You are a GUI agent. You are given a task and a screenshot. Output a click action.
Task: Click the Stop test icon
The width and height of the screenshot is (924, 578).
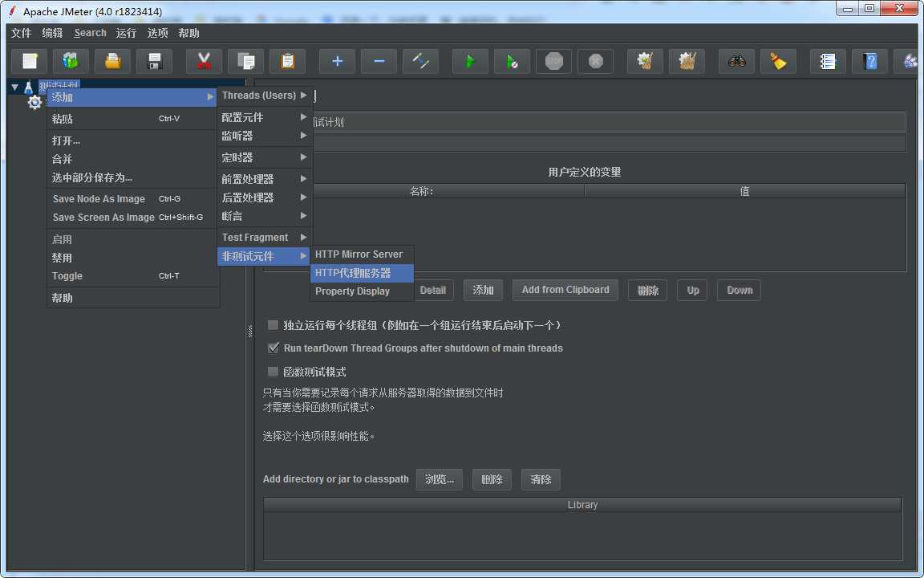click(x=554, y=61)
